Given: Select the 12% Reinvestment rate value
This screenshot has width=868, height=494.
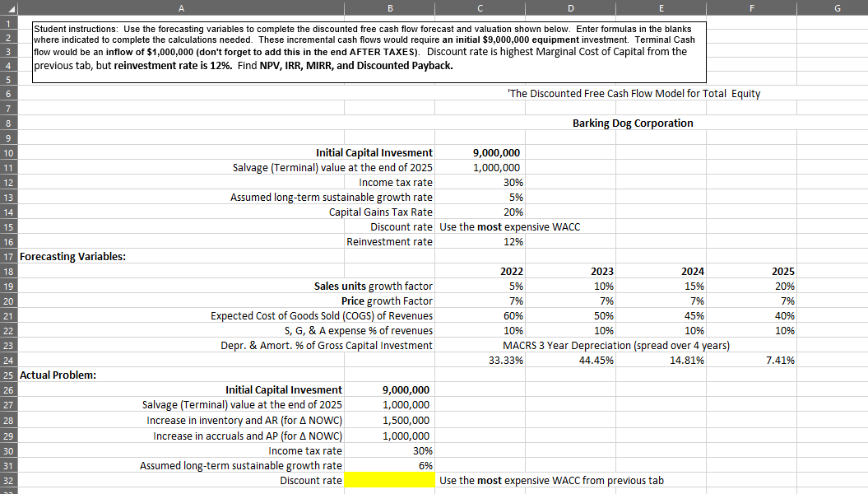Looking at the screenshot, I should (513, 241).
